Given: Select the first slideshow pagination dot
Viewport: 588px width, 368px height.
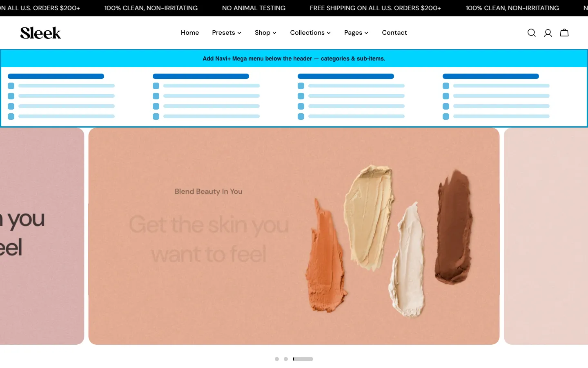Looking at the screenshot, I should pyautogui.click(x=277, y=359).
